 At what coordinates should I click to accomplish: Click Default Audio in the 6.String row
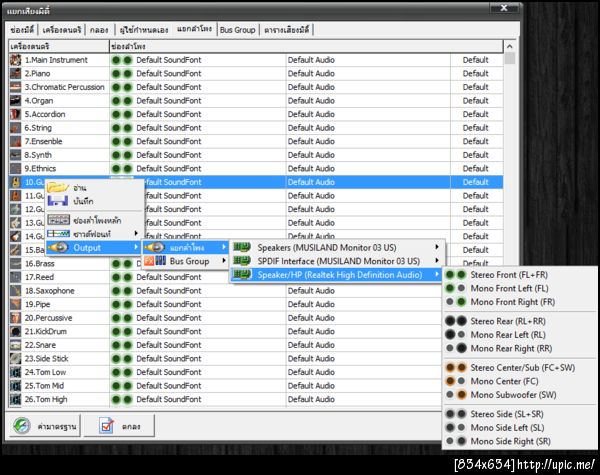point(311,128)
